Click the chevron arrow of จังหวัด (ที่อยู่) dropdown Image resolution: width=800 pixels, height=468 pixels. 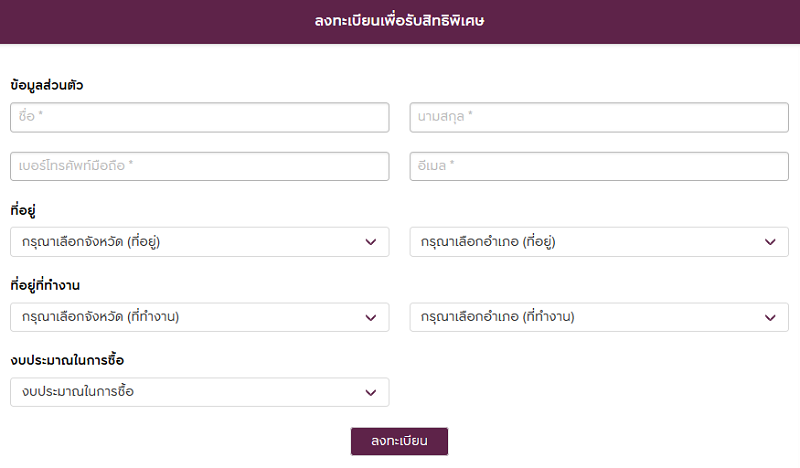coord(371,242)
